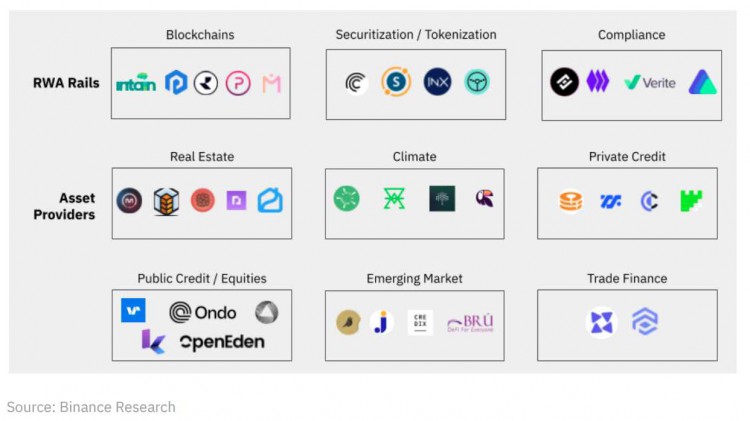The image size is (750, 421).
Task: Click the RWA Rails row label
Action: pos(66,83)
